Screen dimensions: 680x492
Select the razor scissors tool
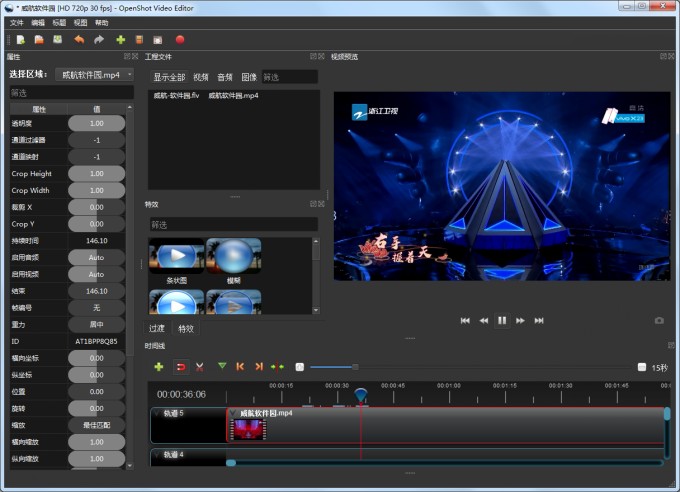tap(199, 367)
